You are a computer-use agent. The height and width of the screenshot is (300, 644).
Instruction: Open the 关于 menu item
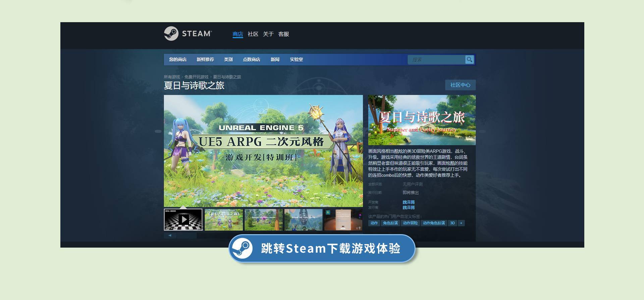click(268, 34)
